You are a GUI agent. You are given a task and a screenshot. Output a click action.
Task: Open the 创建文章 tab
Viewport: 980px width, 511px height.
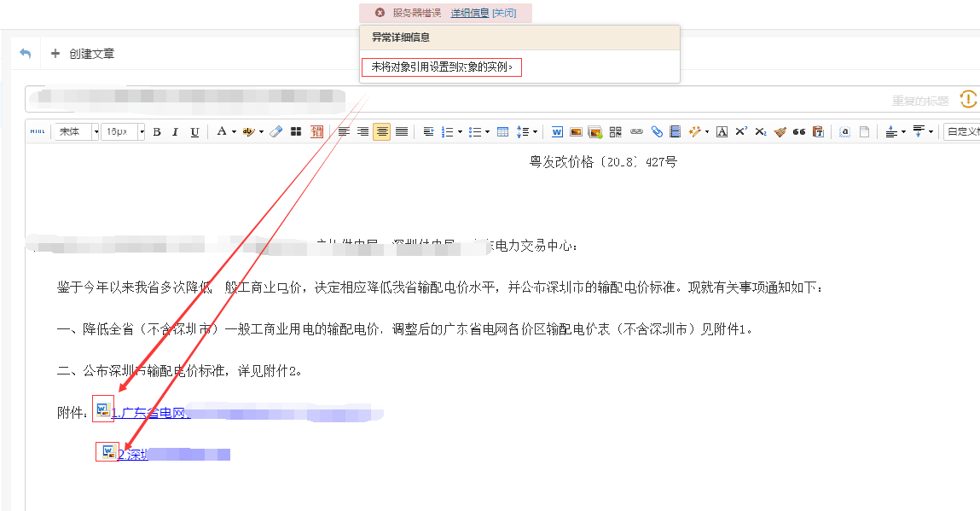tap(83, 54)
